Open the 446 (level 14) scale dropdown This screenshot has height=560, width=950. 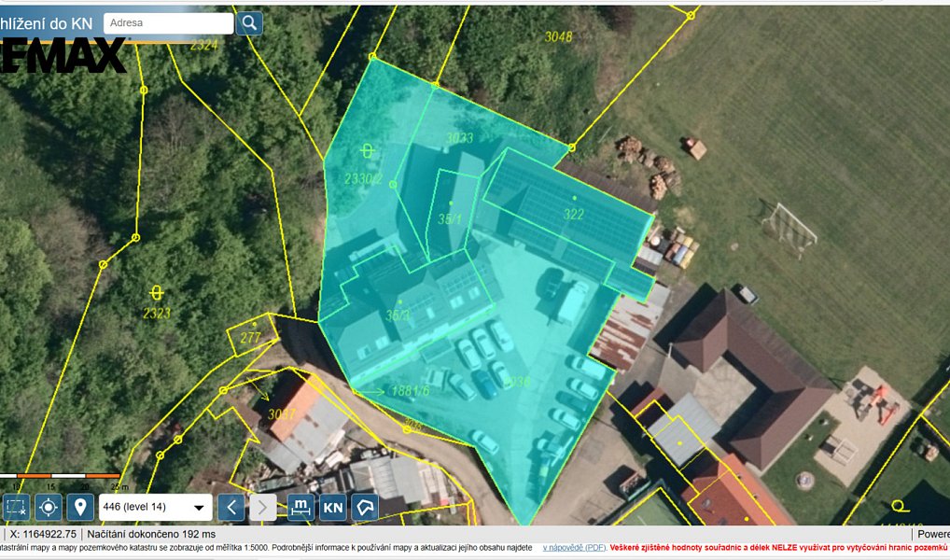click(x=156, y=508)
